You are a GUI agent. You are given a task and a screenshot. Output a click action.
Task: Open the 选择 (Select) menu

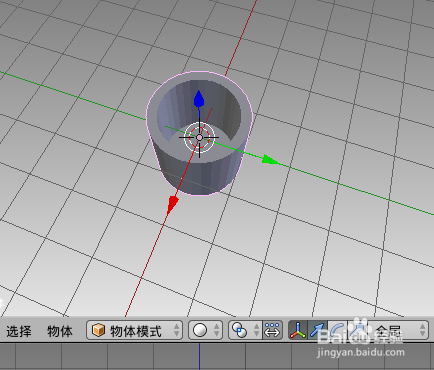click(19, 331)
